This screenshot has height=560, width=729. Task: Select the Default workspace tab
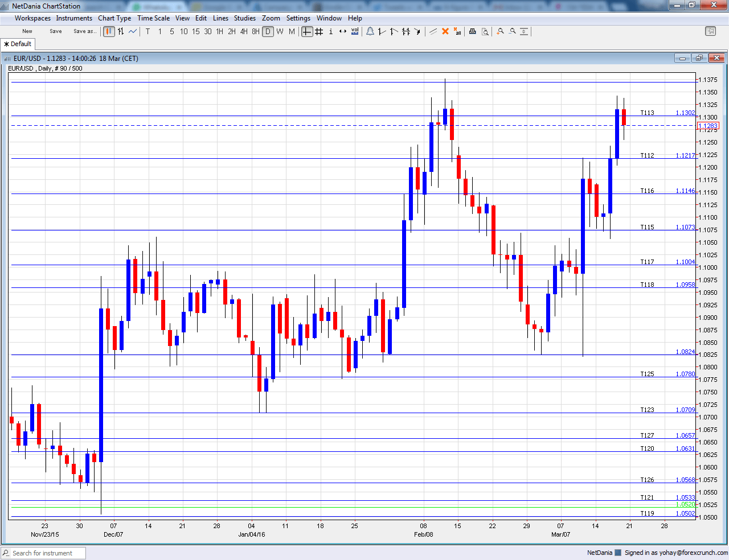[x=18, y=44]
